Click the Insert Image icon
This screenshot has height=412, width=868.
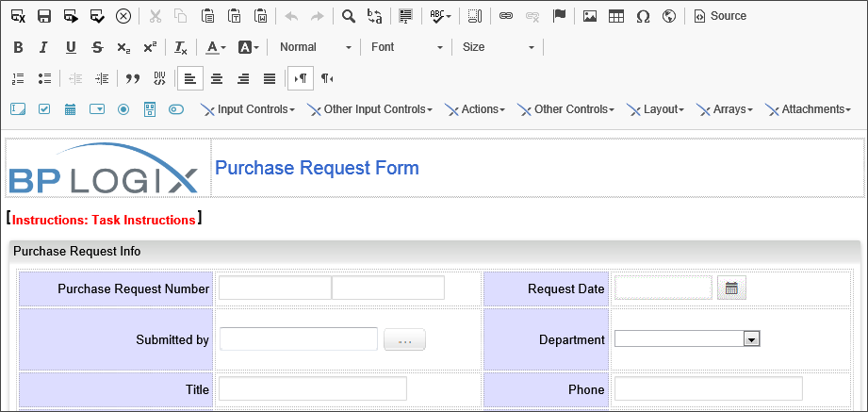[590, 16]
